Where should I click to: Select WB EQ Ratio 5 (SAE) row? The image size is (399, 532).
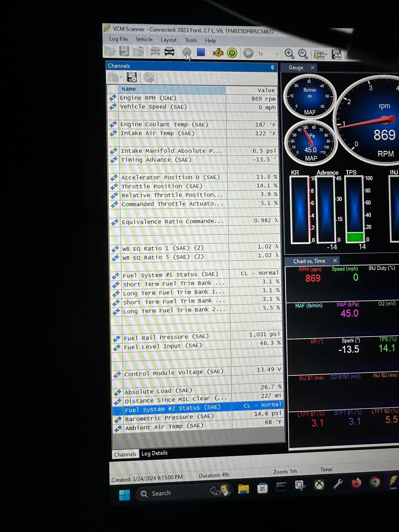pos(195,257)
